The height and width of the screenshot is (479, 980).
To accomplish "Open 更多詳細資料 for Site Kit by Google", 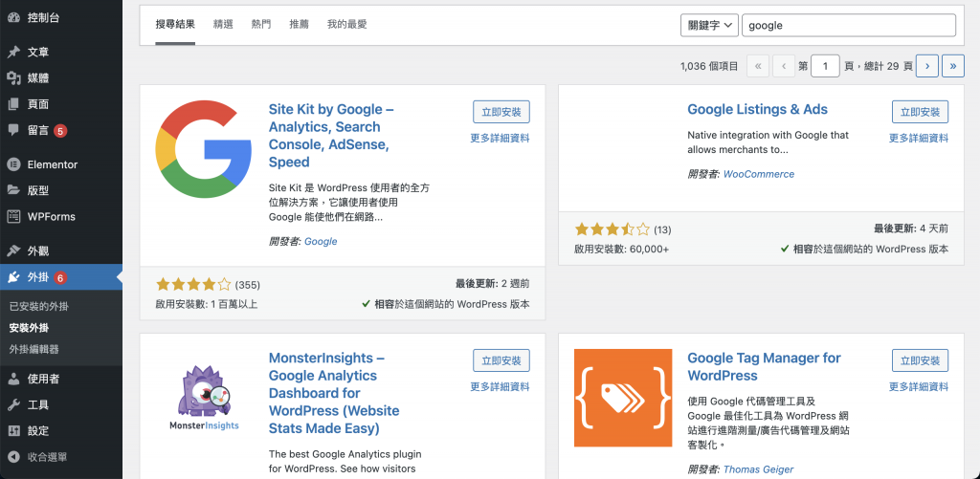I will tap(500, 138).
